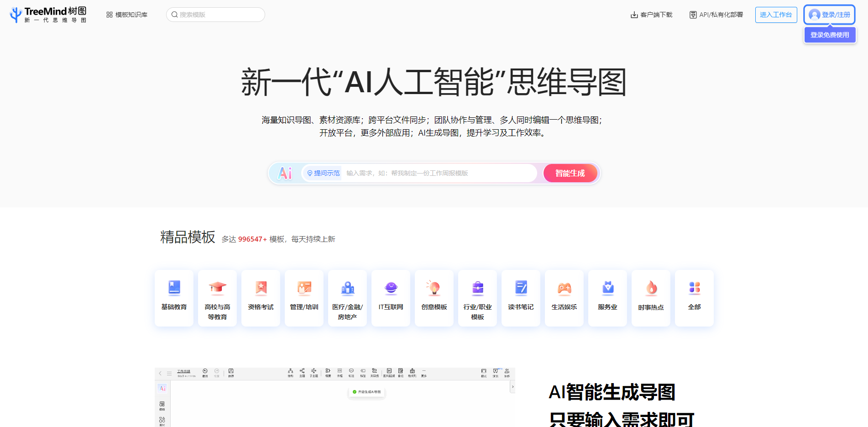Screen dimensions: 868x427
Task: Click the save icon in the mind map toolbar
Action: (231, 371)
